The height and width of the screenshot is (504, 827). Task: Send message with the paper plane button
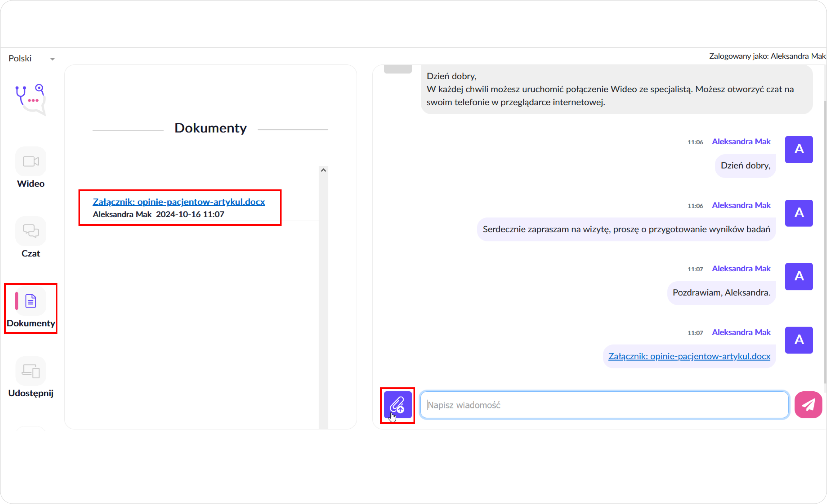click(x=808, y=405)
